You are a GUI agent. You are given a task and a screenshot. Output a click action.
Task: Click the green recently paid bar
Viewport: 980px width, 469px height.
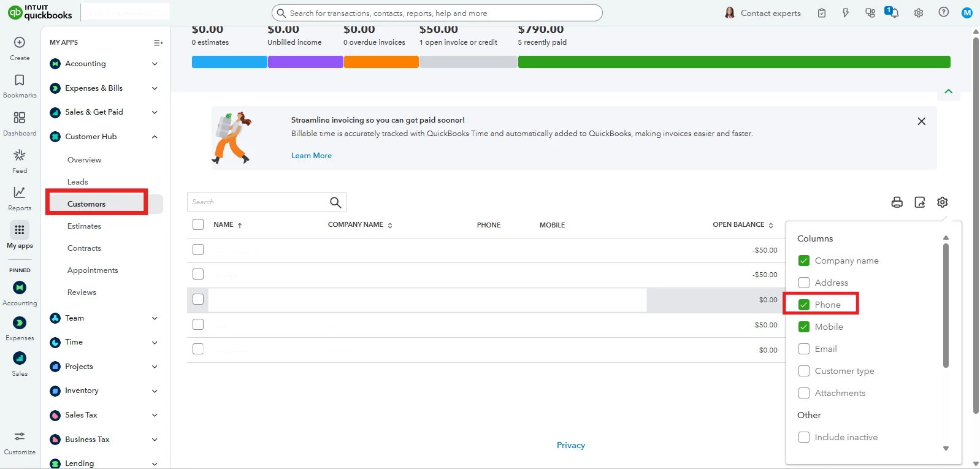pos(734,62)
